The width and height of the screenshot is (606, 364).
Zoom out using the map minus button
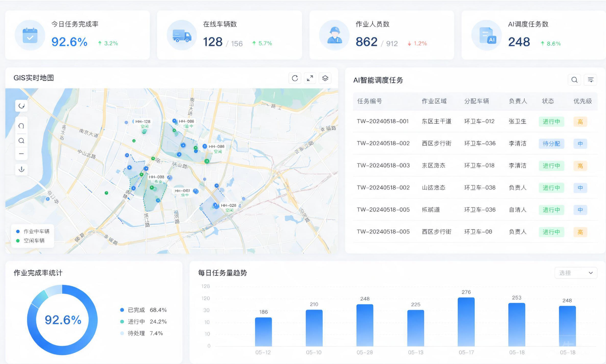pos(21,154)
